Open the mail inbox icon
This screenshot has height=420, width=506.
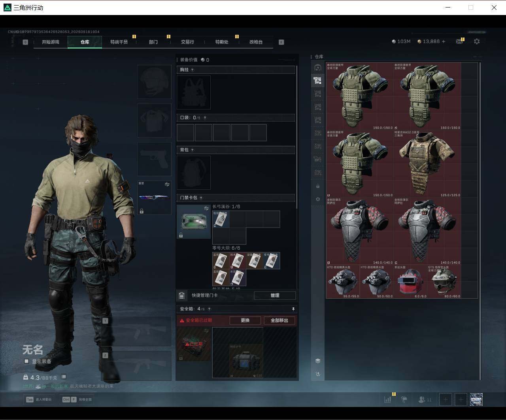click(459, 41)
